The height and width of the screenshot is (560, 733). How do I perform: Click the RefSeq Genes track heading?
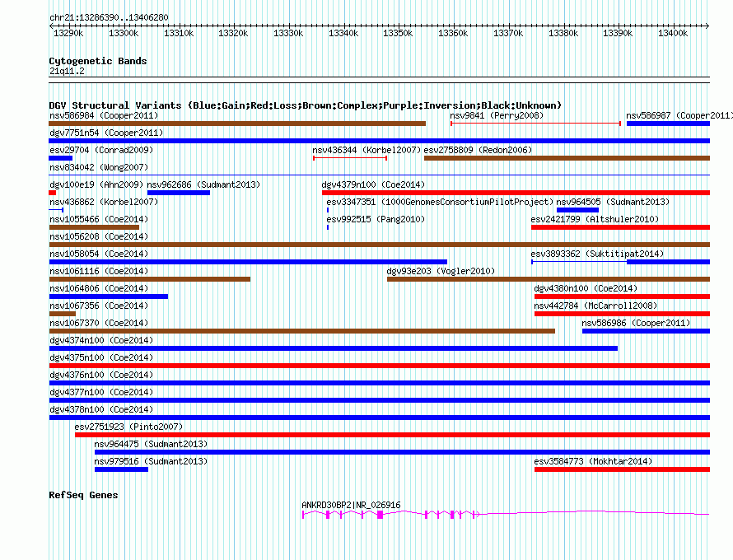83,495
